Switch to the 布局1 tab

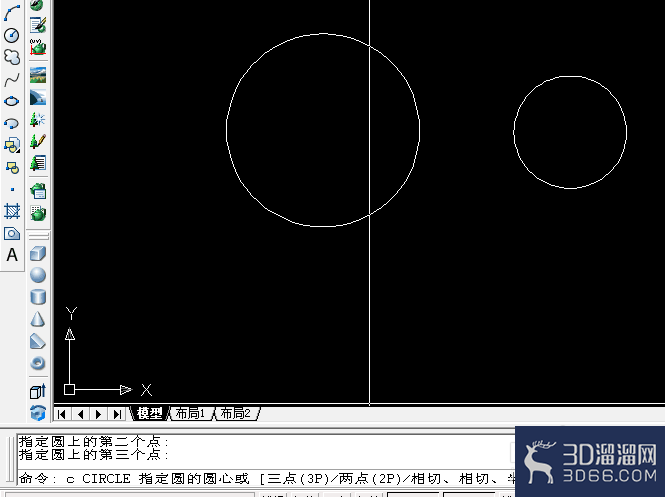click(x=190, y=413)
